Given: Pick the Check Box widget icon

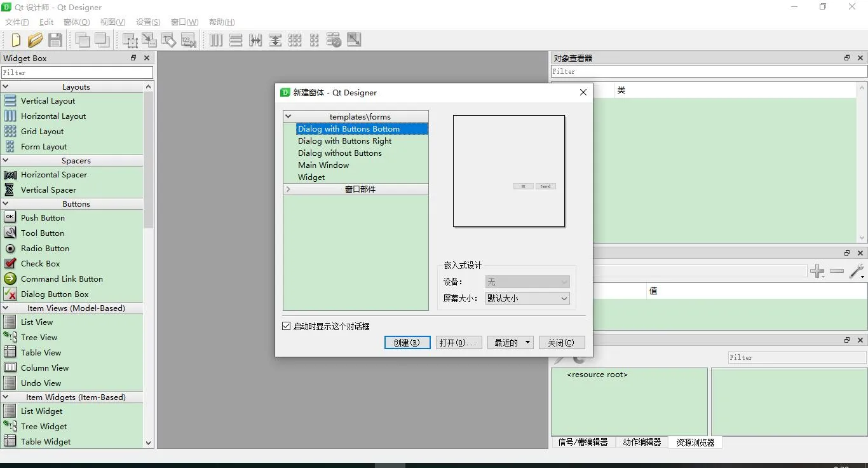Looking at the screenshot, I should (x=10, y=263).
